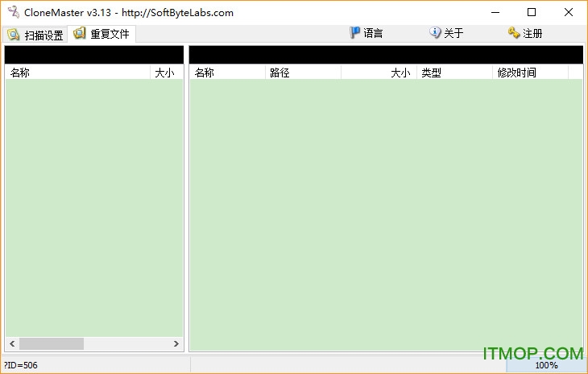This screenshot has width=588, height=374.
Task: Click the magnifier icon on 扫描设置 tab
Action: point(14,35)
